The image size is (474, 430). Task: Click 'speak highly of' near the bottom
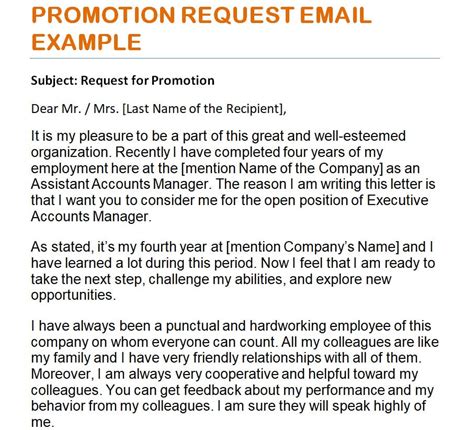[379, 406]
